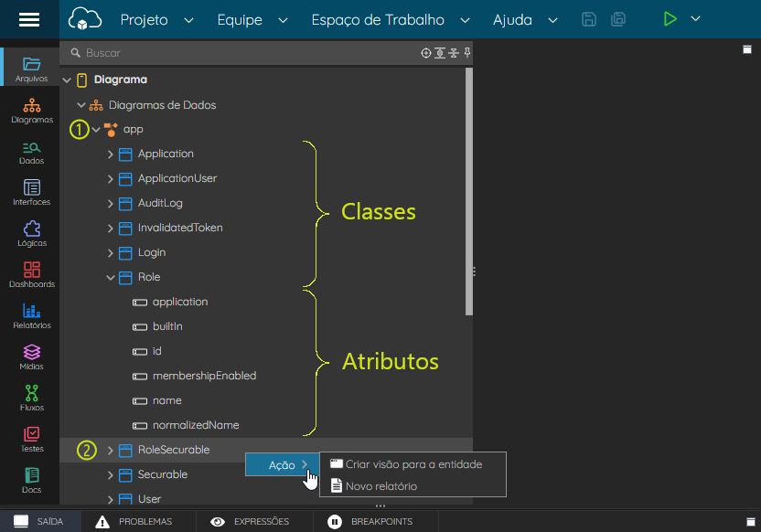Screen dimensions: 761x532
Task: Select the RoleSecurable tree row
Action: click(x=266, y=450)
